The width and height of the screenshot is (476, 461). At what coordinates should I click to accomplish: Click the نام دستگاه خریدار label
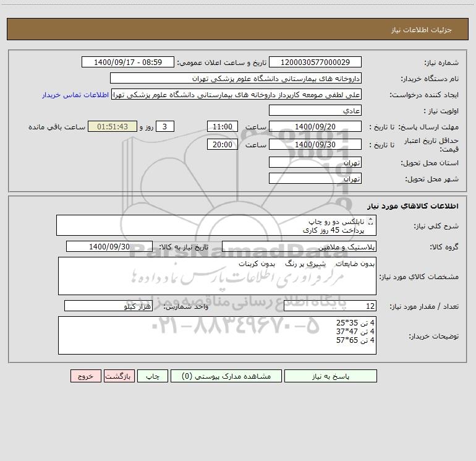click(430, 79)
